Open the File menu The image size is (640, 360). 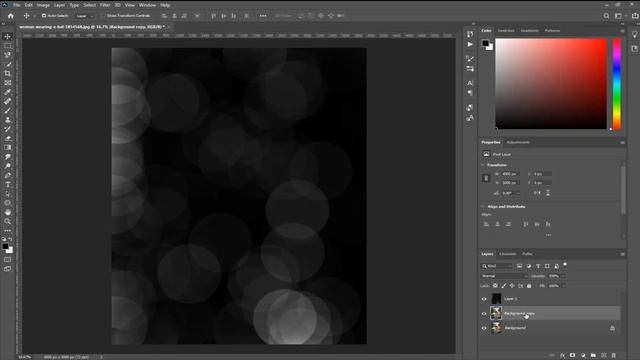(x=16, y=5)
